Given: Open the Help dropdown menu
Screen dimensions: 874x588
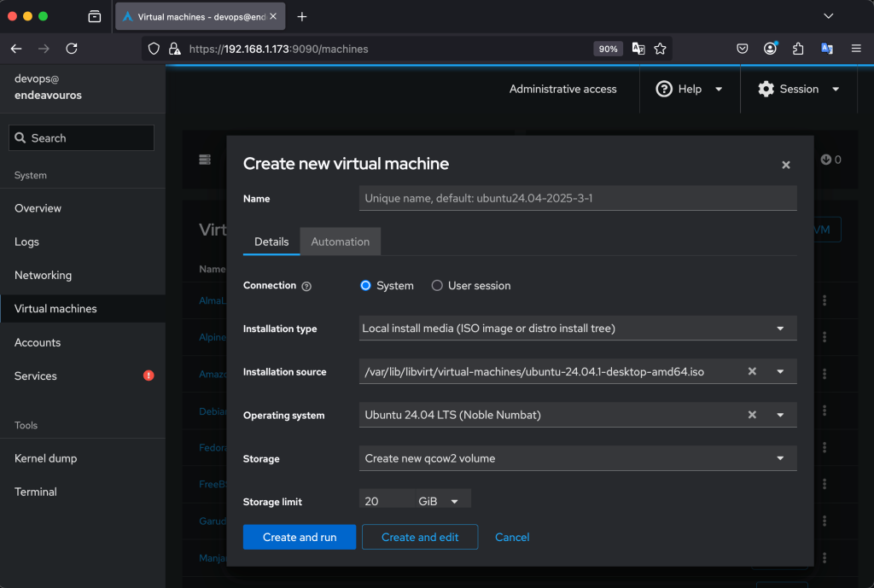Looking at the screenshot, I should [690, 89].
